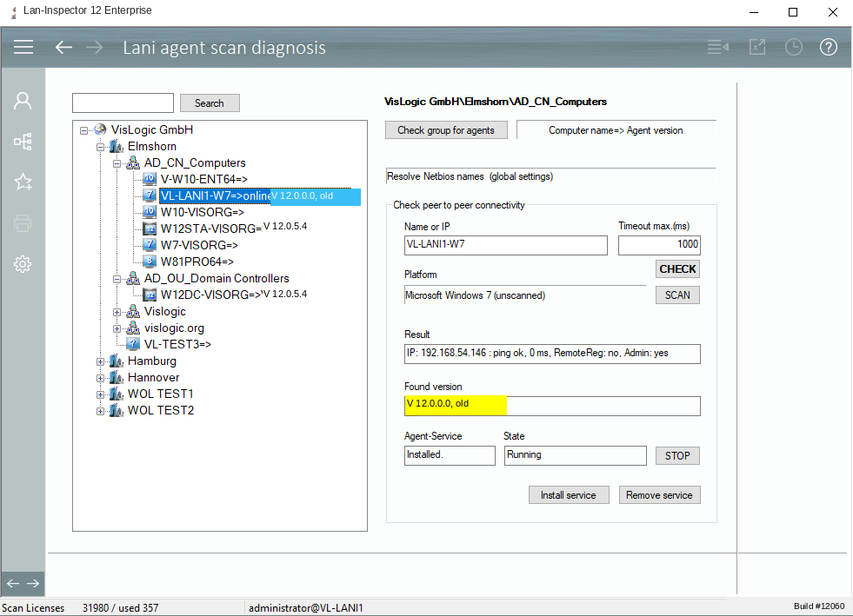Click the Remove service button

tap(659, 494)
